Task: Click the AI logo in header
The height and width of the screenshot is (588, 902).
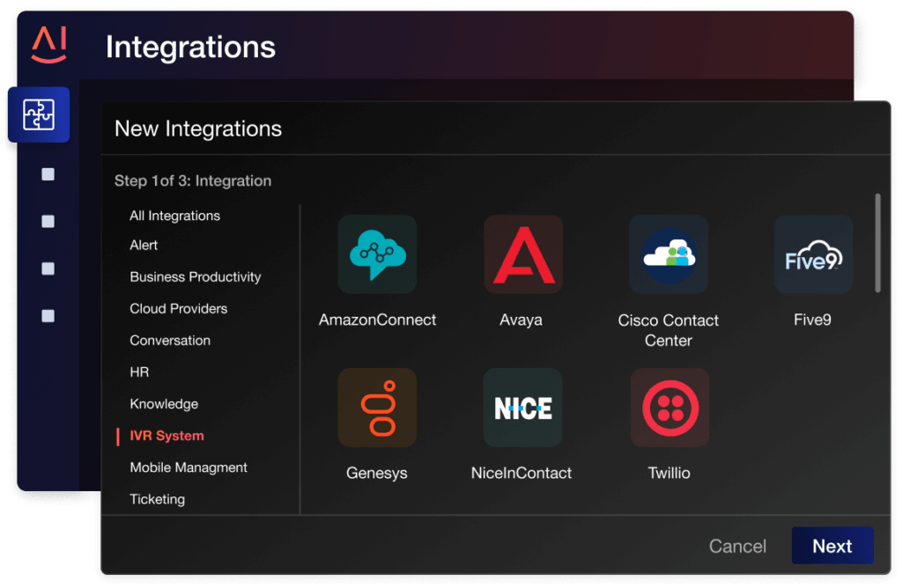Action: (x=49, y=44)
